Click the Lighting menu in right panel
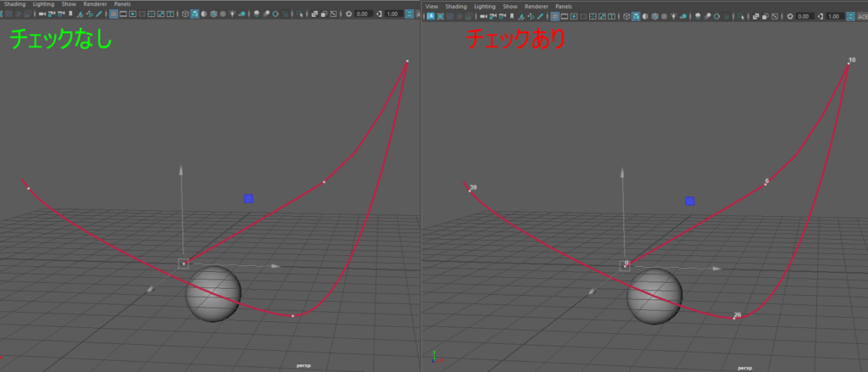This screenshot has width=868, height=372. coord(485,6)
